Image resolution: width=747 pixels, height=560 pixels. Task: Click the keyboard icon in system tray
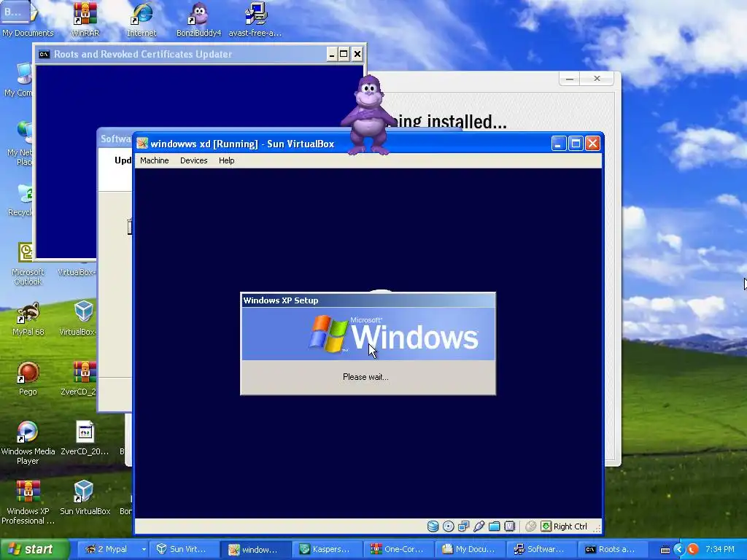pyautogui.click(x=665, y=550)
